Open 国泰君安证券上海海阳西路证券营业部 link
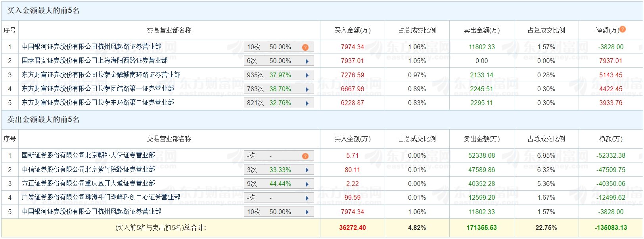The width and height of the screenshot is (644, 239). [x=95, y=61]
